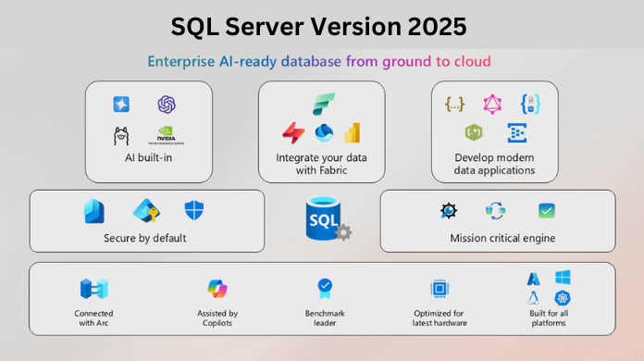
Task: Click the gear magnifier engine icon
Action: coord(449,211)
